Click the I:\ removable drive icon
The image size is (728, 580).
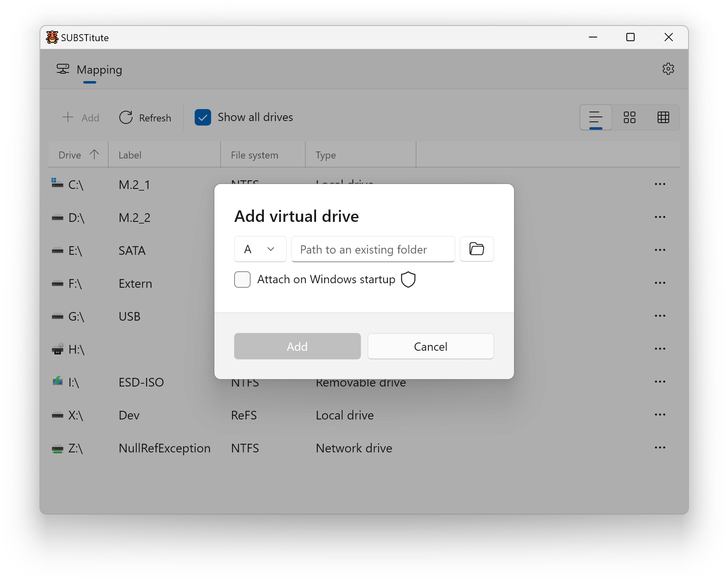58,381
